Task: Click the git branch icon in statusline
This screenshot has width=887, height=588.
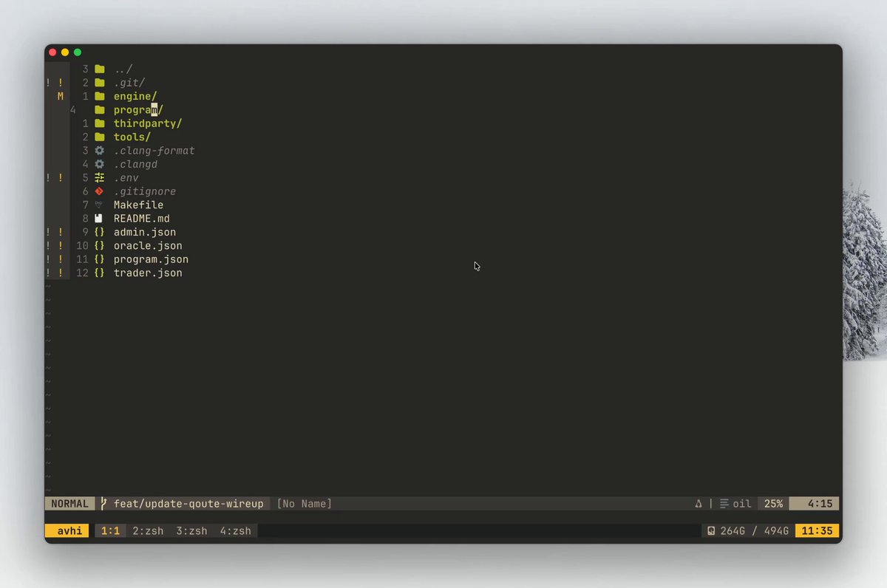Action: [104, 504]
